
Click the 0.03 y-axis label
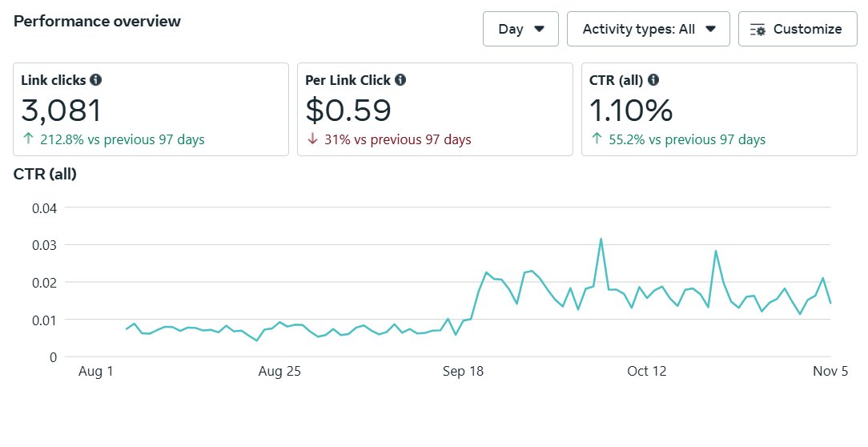(44, 245)
